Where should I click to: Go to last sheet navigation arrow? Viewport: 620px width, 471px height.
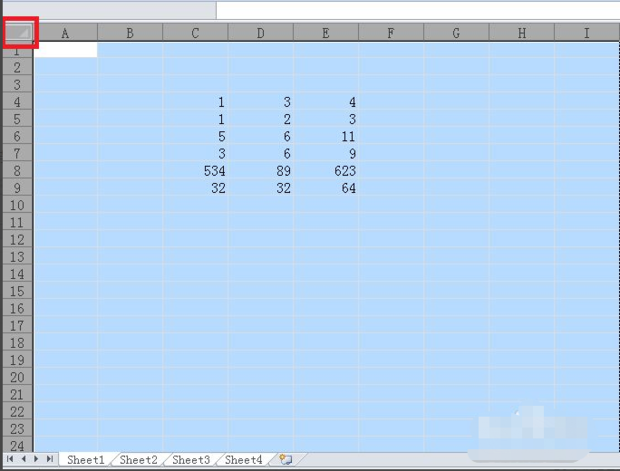coord(50,459)
